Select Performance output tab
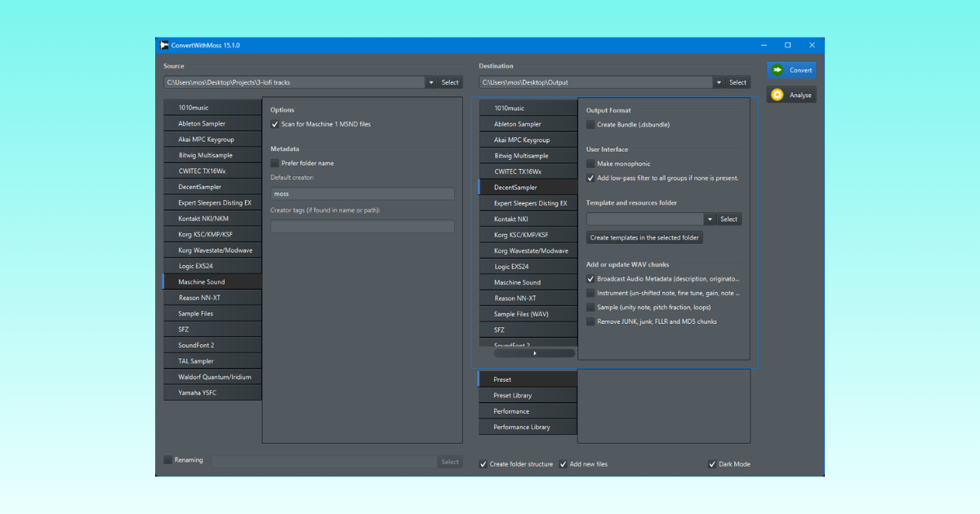The image size is (980, 514). tap(528, 411)
